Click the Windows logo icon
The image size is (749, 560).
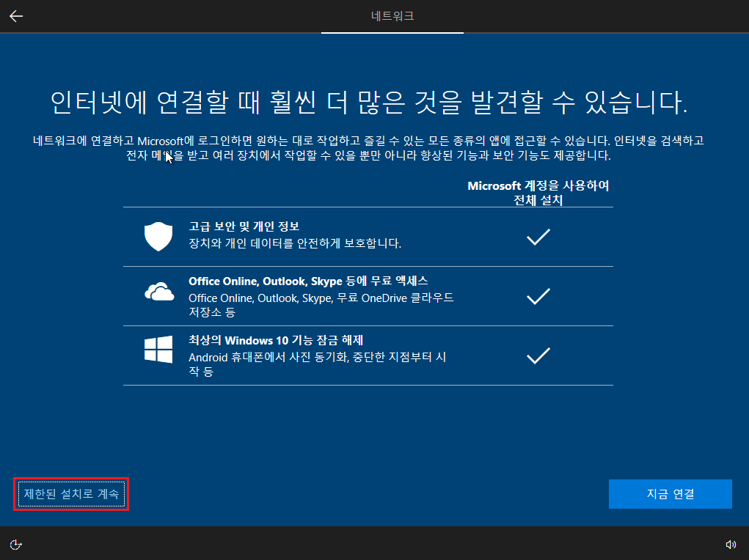[158, 350]
